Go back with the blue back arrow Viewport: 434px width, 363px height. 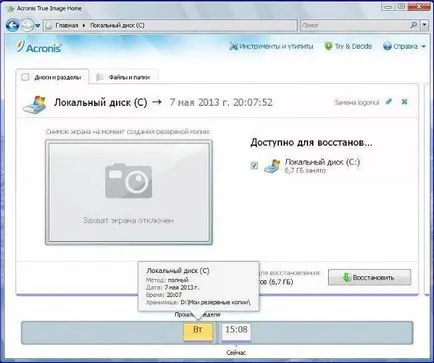point(13,25)
